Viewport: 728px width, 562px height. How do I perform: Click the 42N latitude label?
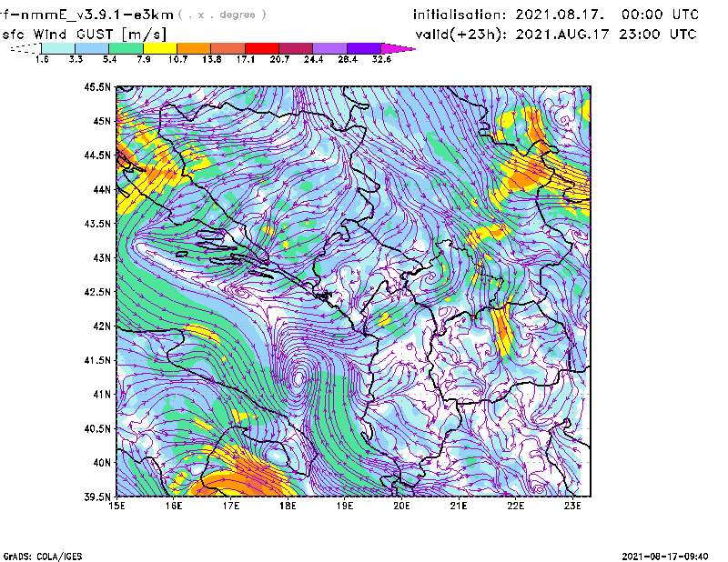pos(102,326)
